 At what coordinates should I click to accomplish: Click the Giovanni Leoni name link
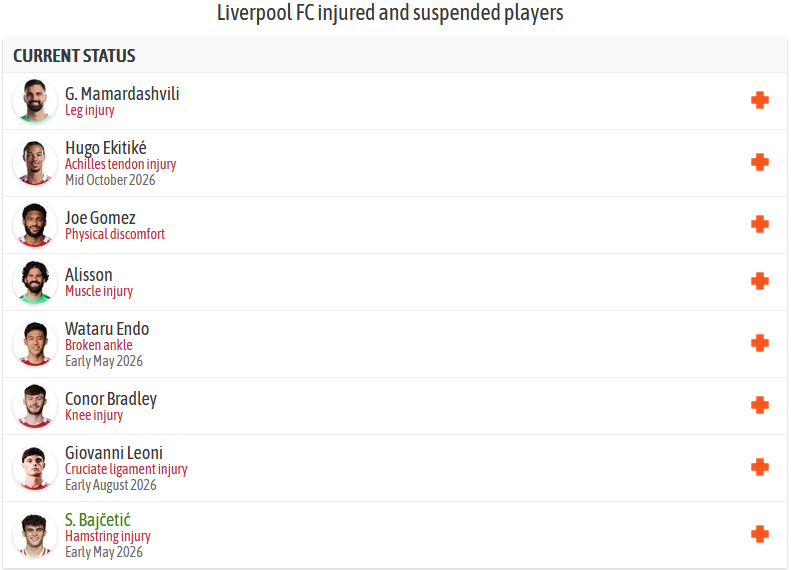click(x=114, y=453)
